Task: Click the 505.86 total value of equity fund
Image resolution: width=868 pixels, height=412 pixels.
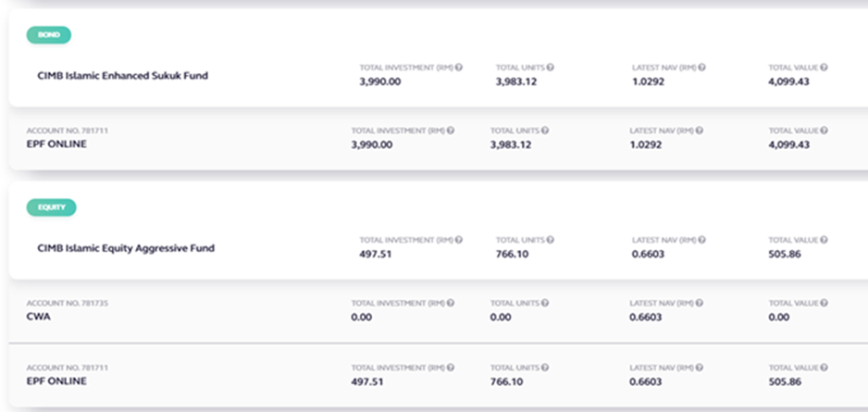Action: pos(785,255)
